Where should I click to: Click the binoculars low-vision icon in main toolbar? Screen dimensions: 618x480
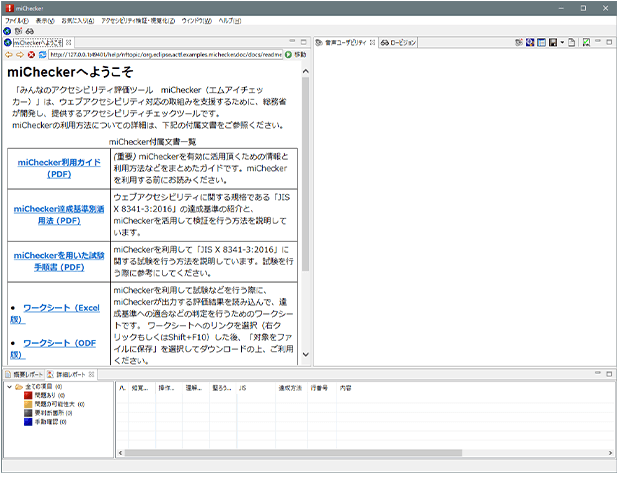coord(30,31)
